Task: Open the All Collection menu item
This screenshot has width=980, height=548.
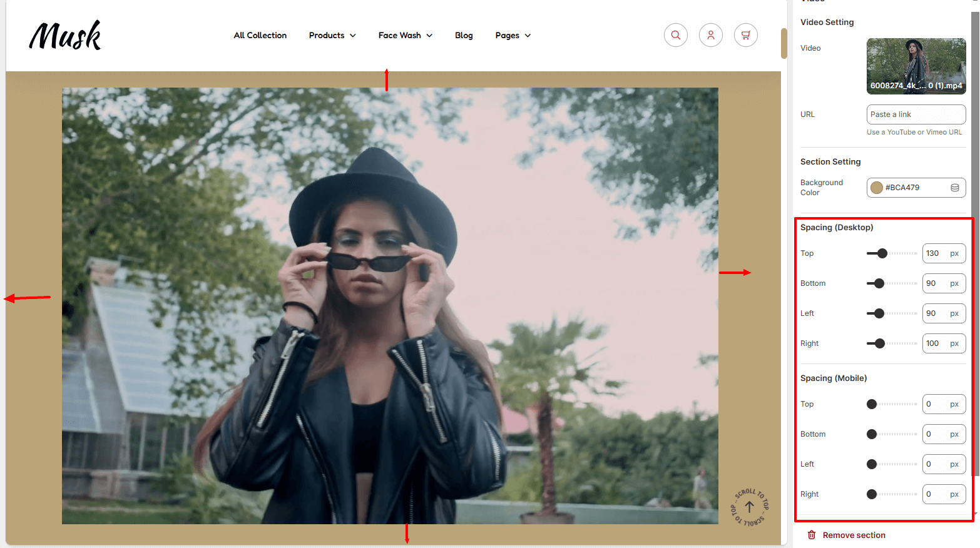Action: pos(260,36)
